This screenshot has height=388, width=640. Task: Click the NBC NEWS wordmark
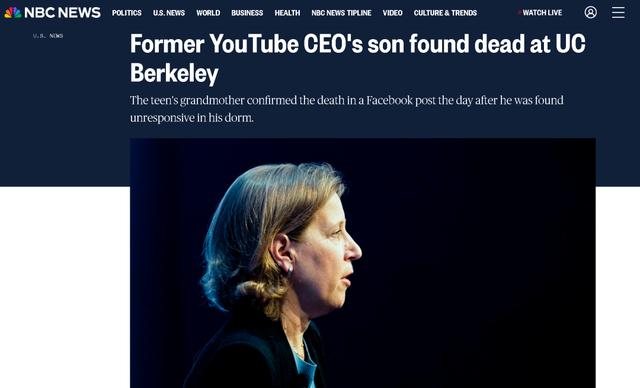pyautogui.click(x=62, y=13)
